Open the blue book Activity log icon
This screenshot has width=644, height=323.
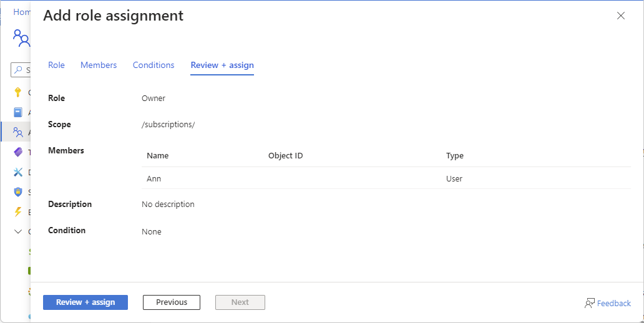point(17,112)
